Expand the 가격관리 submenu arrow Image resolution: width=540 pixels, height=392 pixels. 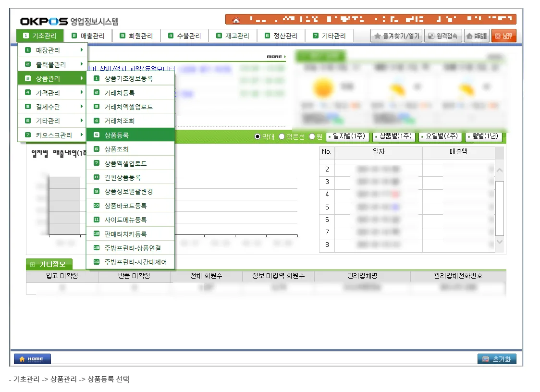tap(81, 92)
